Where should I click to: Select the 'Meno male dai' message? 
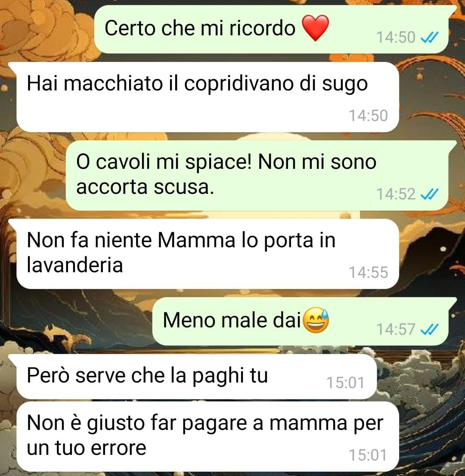300,321
